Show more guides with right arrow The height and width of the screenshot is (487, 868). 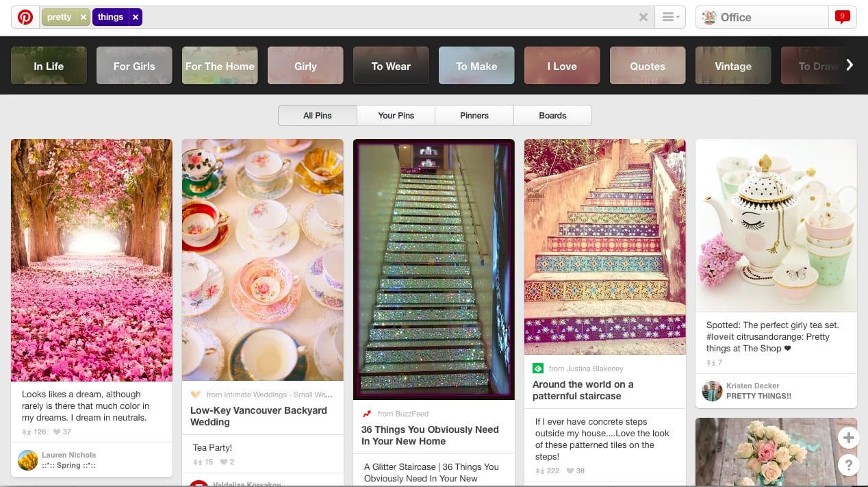(850, 65)
